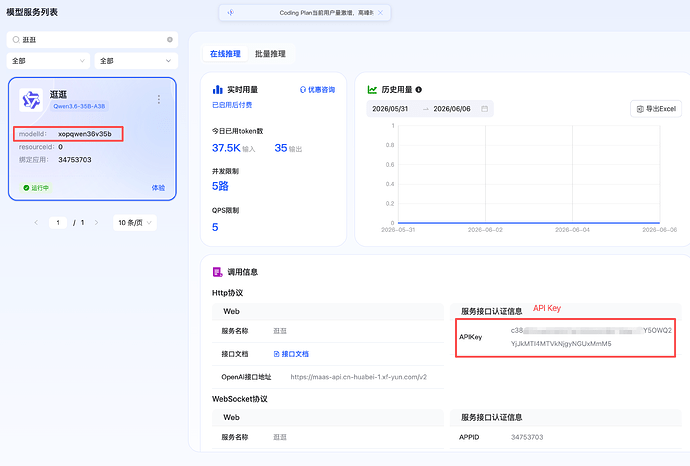Go to next page in pagination

click(x=96, y=223)
